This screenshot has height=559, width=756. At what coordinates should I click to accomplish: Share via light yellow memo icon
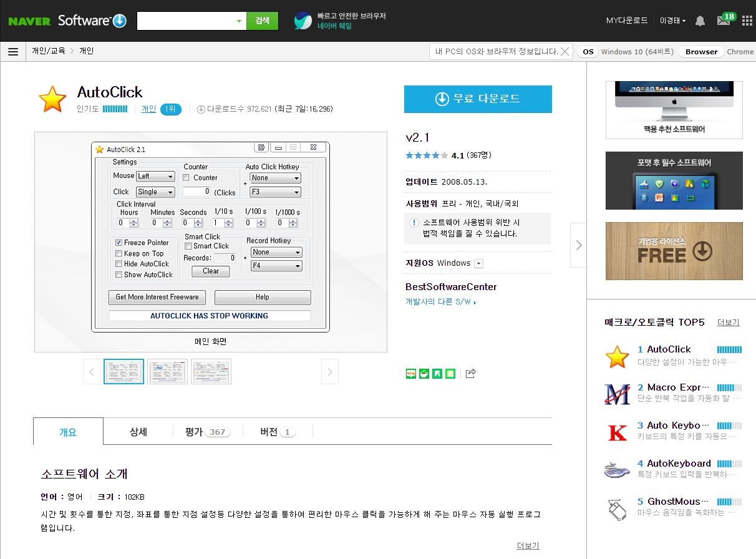pos(450,374)
